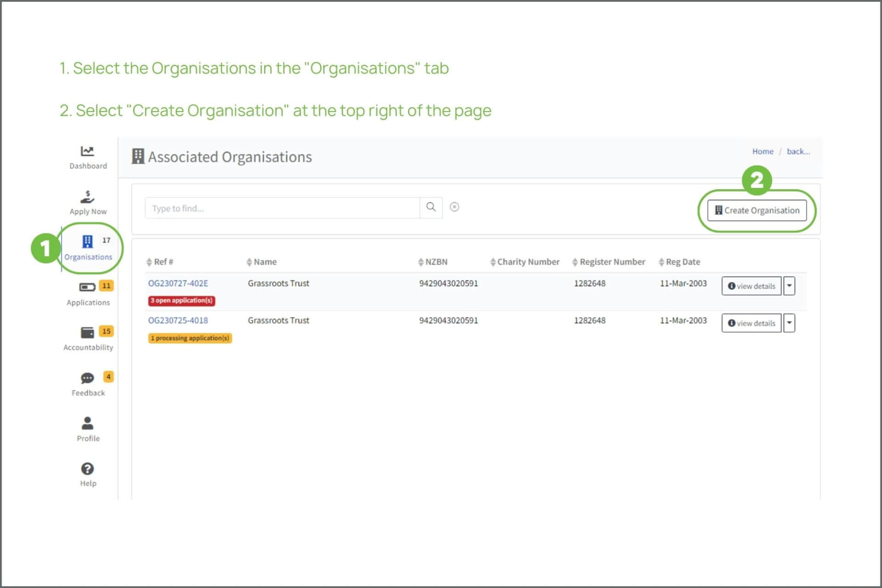
Task: Open the OG230727-402E reference link
Action: tap(178, 283)
